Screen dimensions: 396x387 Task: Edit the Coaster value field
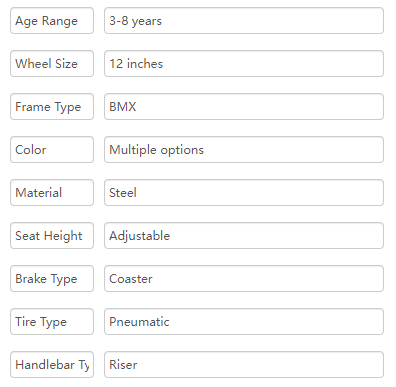tap(244, 279)
